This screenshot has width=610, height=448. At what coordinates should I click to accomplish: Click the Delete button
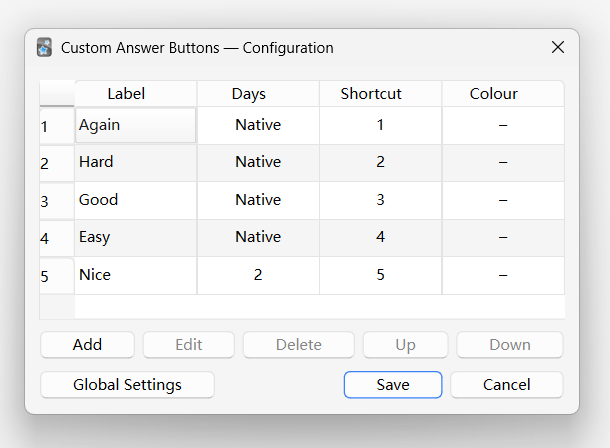point(299,345)
